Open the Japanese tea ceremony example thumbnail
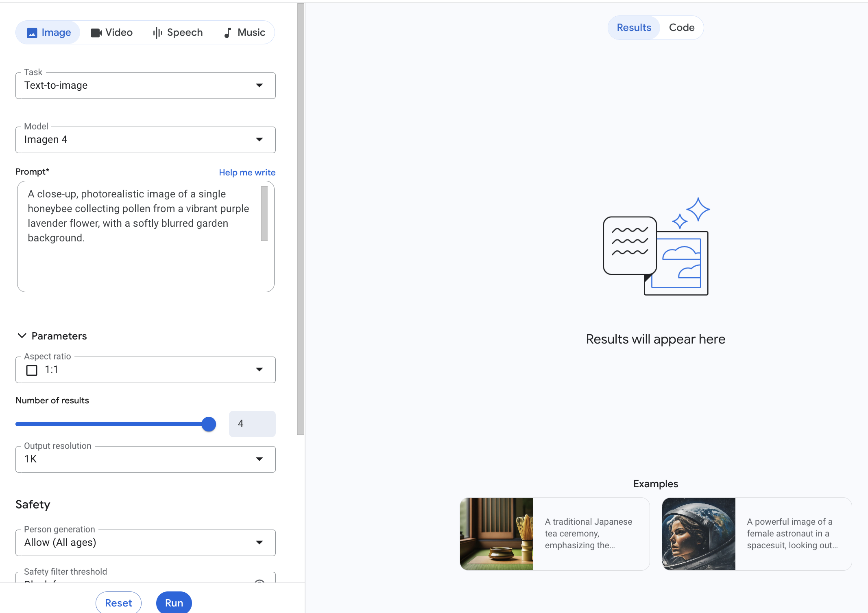The height and width of the screenshot is (613, 868). 496,534
